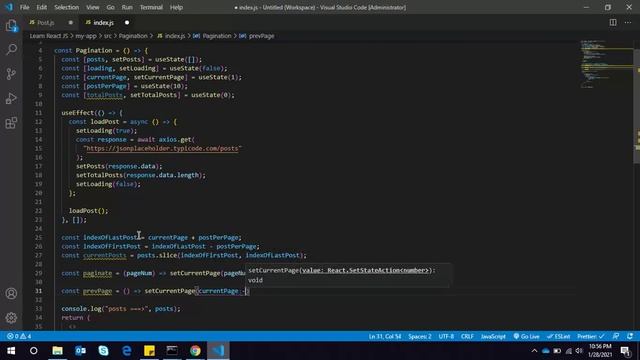Open File Explorer from taskbar

pos(57,351)
